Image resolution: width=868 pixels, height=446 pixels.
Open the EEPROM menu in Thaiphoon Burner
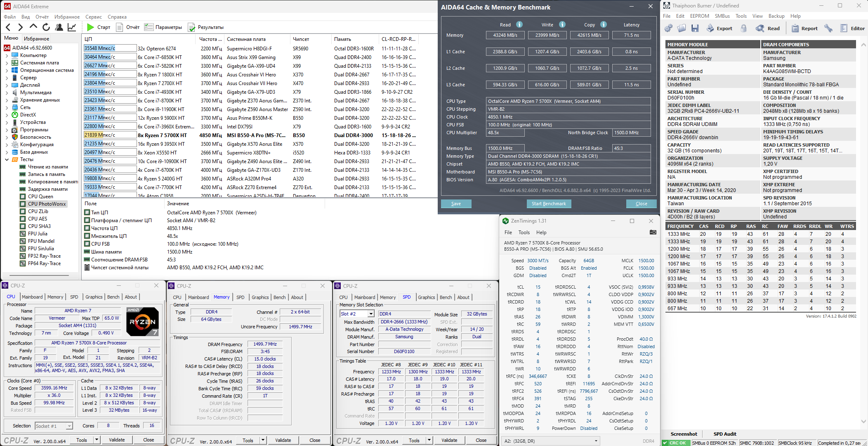point(699,16)
